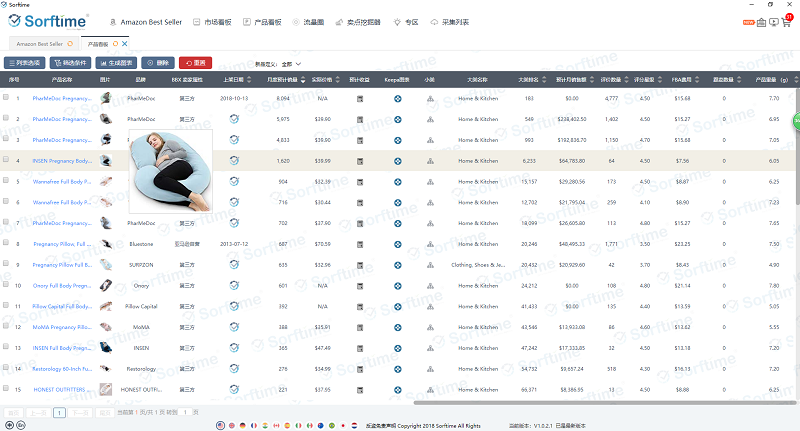The height and width of the screenshot is (431, 800).
Task: Select the United States flag marketplace
Action: 220,425
